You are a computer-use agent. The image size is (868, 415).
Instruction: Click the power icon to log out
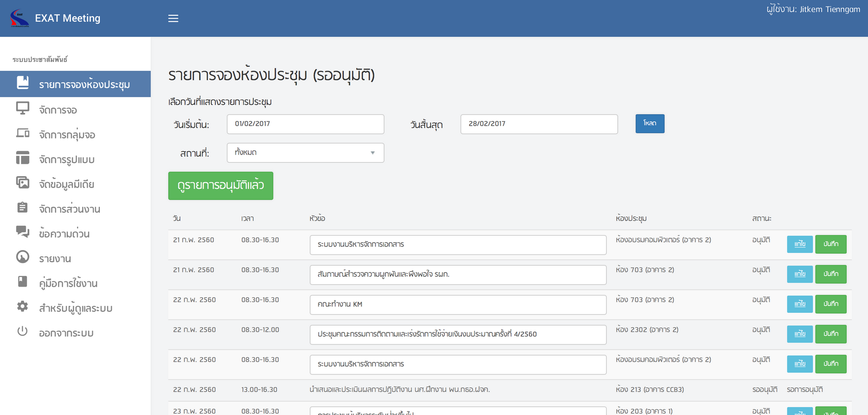pos(23,332)
